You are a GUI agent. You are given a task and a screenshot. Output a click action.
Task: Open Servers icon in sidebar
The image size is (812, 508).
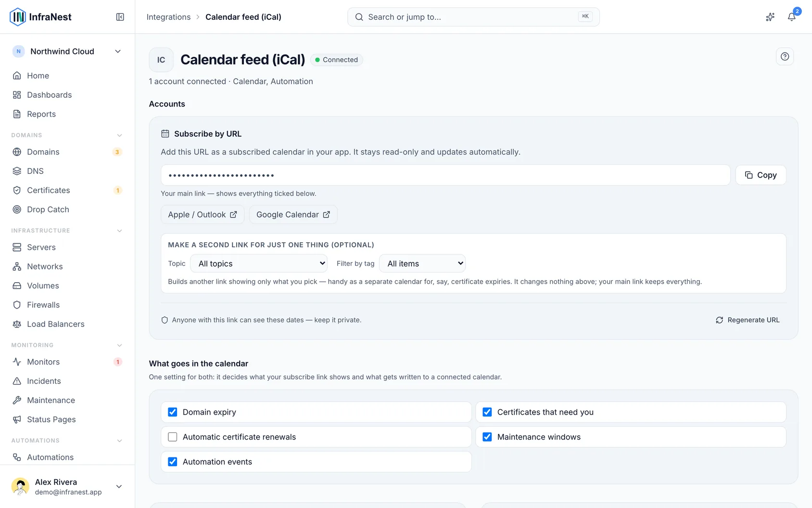17,247
